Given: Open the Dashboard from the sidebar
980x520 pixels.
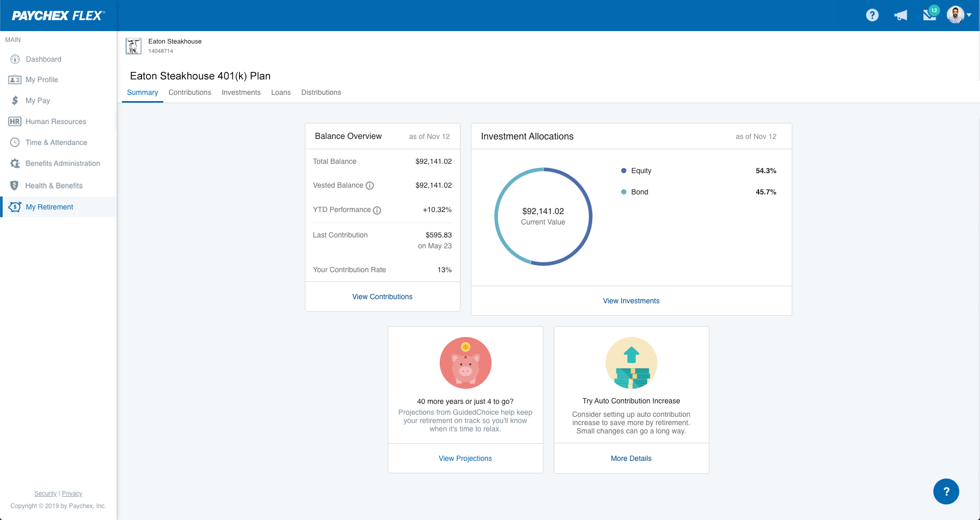Looking at the screenshot, I should click(x=44, y=59).
